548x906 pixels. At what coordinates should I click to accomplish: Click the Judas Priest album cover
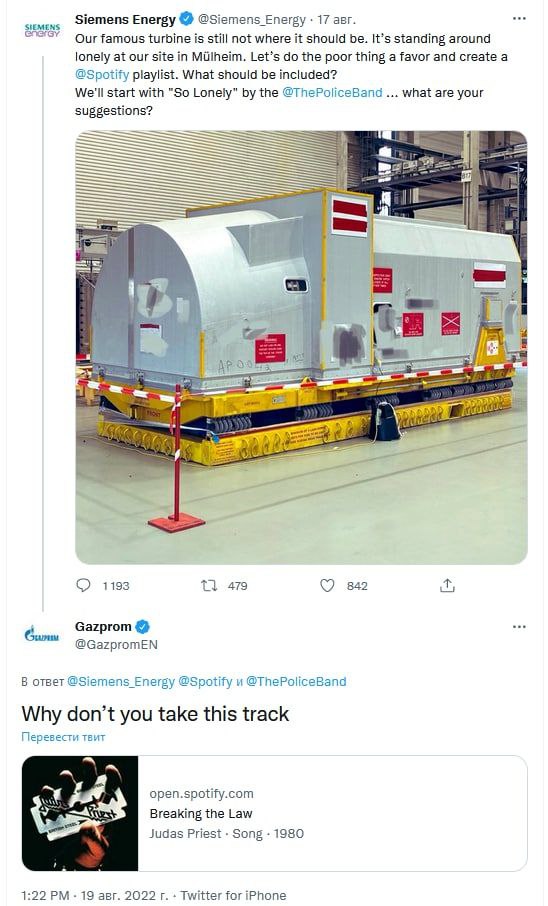click(x=80, y=813)
